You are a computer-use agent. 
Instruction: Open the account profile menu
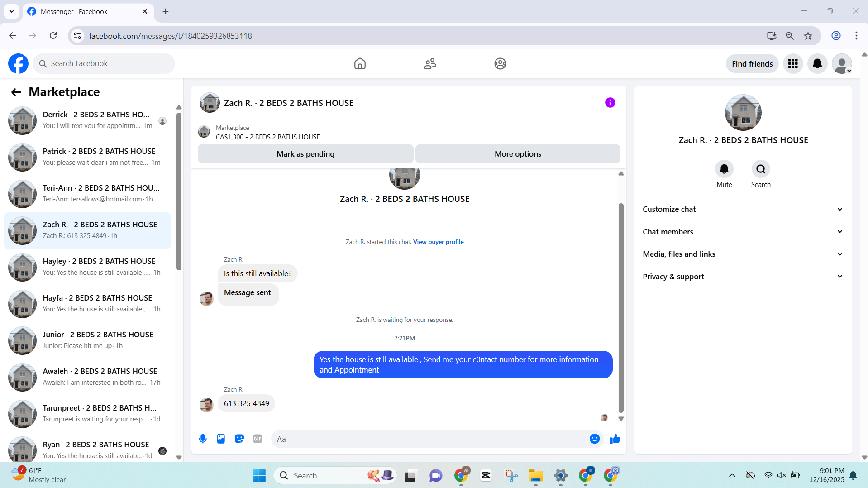pyautogui.click(x=842, y=64)
